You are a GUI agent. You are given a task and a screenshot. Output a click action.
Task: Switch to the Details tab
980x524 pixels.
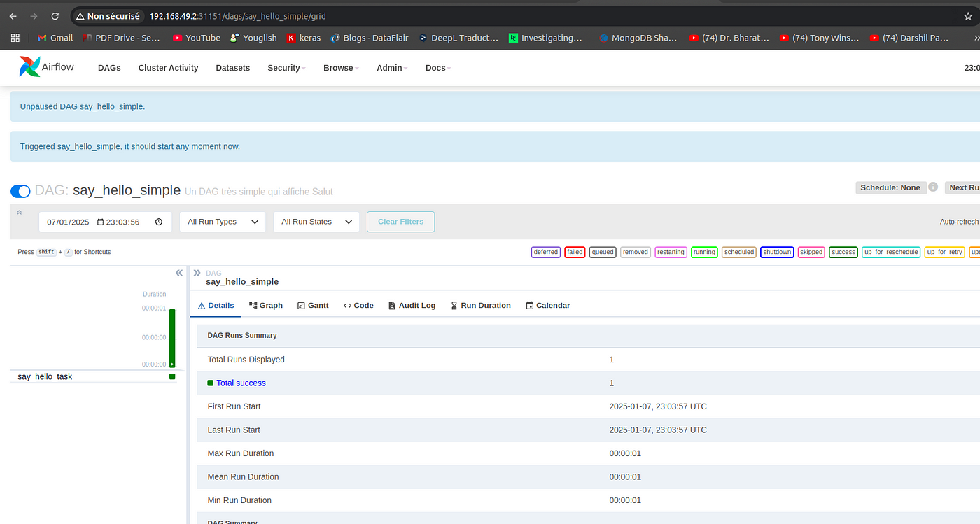[x=216, y=306]
